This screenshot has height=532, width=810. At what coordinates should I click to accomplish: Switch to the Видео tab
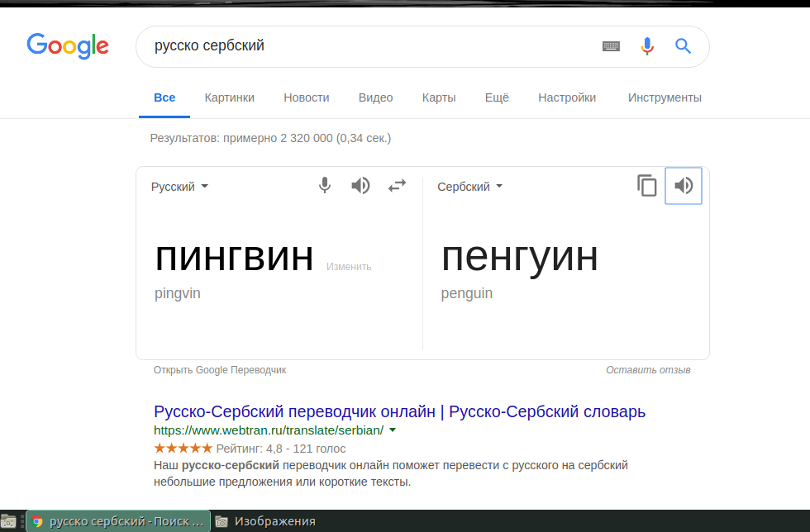click(x=375, y=97)
